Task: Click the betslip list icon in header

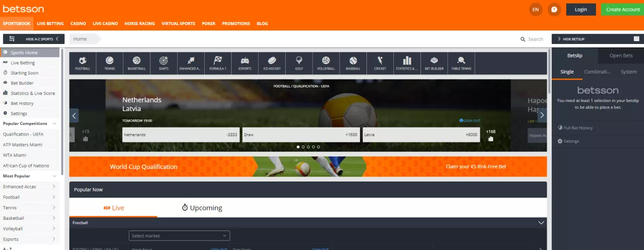Action: 637,38
